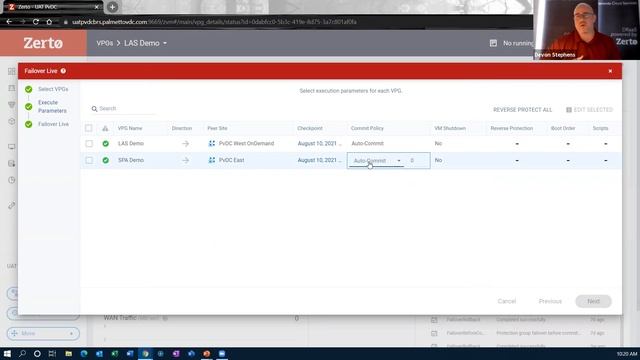
Task: Click the VPGs breadcrumb link
Action: pos(104,43)
